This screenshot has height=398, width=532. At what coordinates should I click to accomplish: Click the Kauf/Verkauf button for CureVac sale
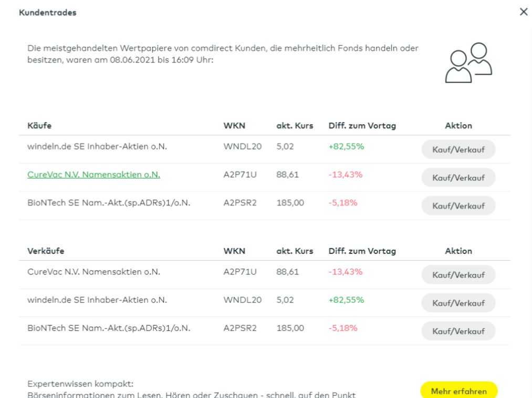coord(458,274)
